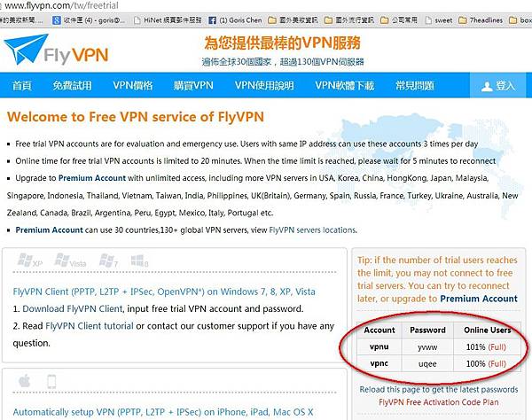Viewport: 532px width, 420px height.
Task: Select the Windows 7 platform icon
Action: click(108, 261)
